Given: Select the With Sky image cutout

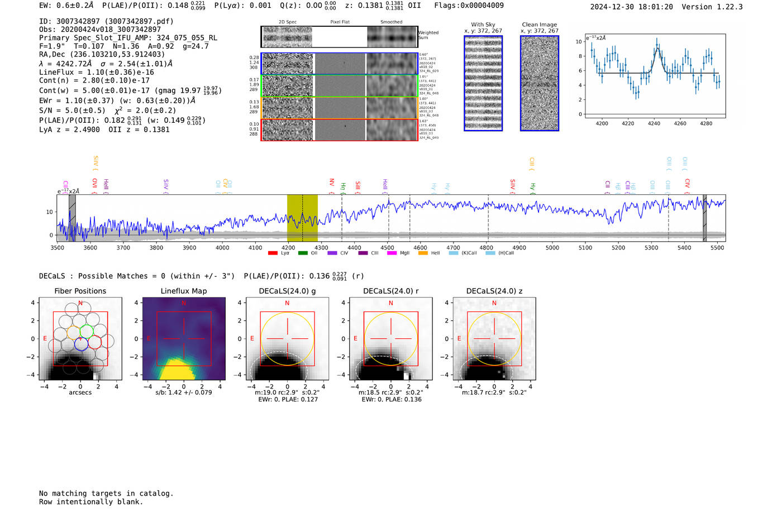Looking at the screenshot, I should [483, 83].
